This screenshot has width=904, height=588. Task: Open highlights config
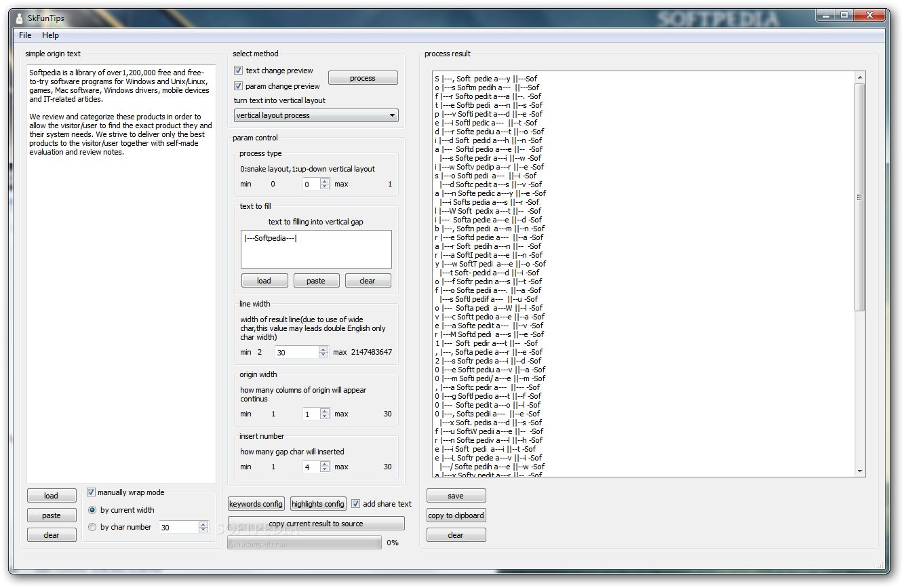318,504
